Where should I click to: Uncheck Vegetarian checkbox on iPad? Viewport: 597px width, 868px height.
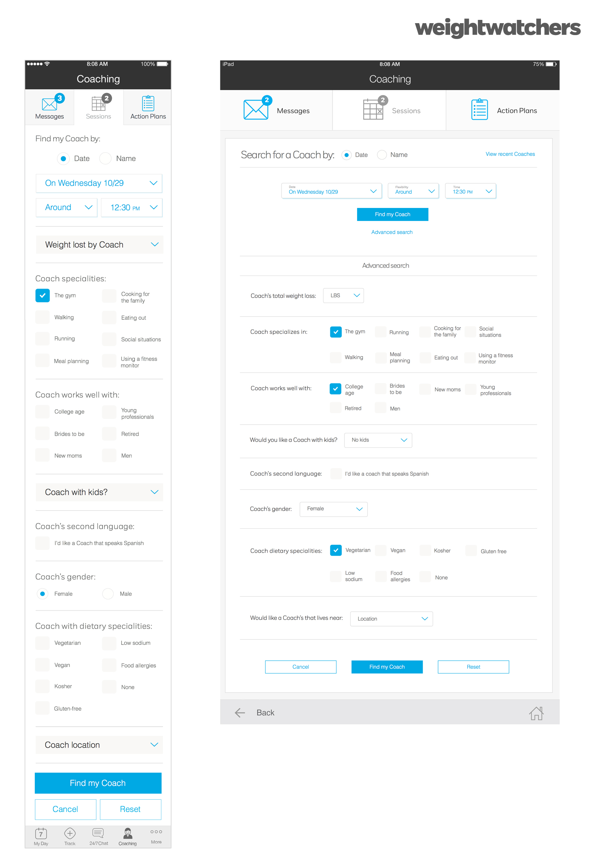336,550
